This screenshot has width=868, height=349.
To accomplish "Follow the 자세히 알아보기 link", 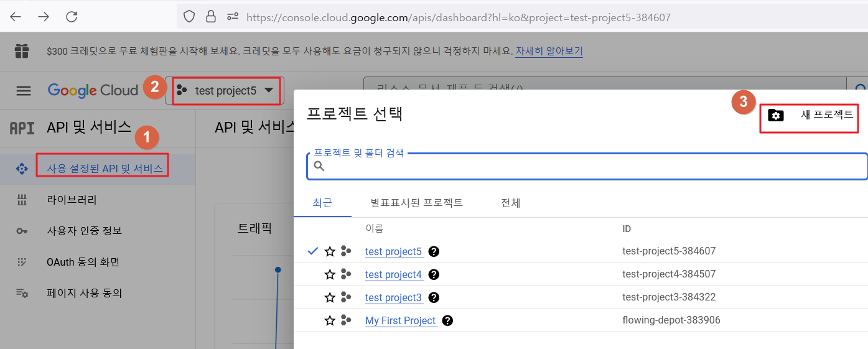I will pos(549,51).
